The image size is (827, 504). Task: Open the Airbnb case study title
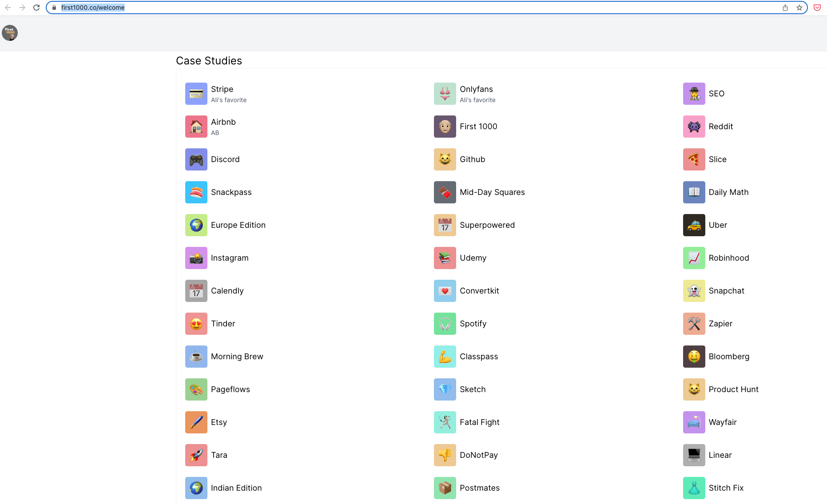223,122
